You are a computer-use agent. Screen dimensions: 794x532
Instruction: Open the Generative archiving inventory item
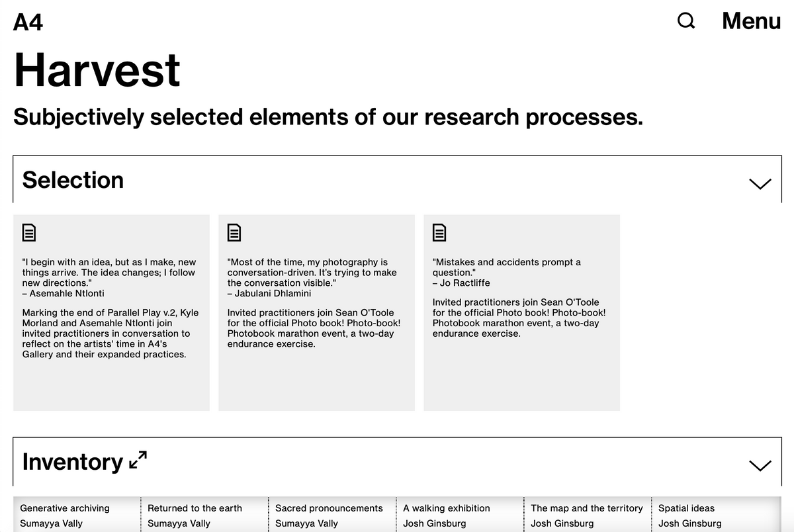[65, 508]
